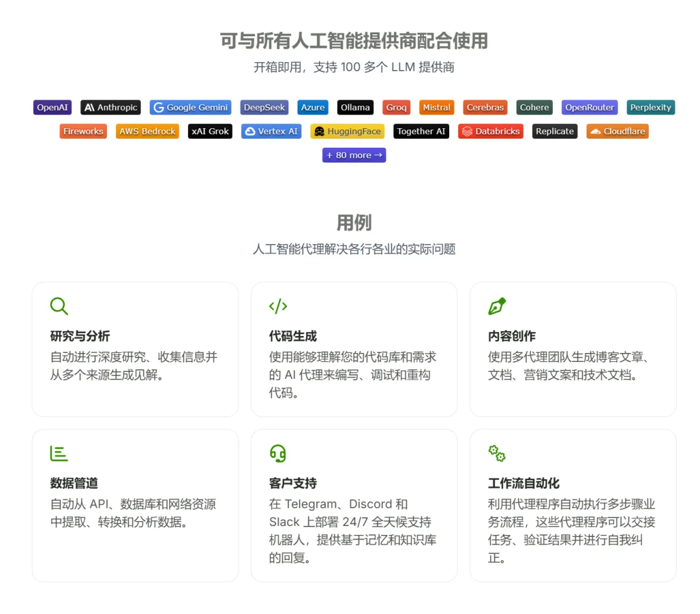700x614 pixels.
Task: Click the Vertex AI cloud logo icon
Action: tap(250, 131)
